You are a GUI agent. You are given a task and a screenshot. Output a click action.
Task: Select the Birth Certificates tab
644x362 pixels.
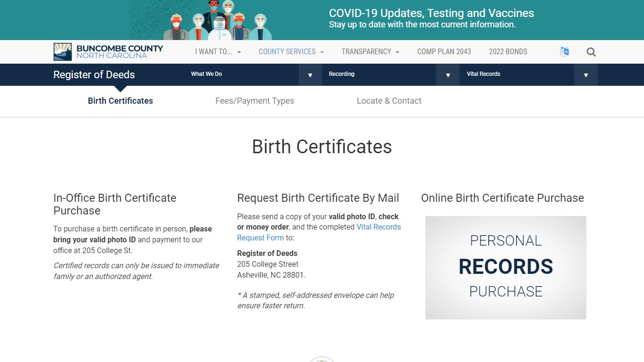tap(120, 101)
